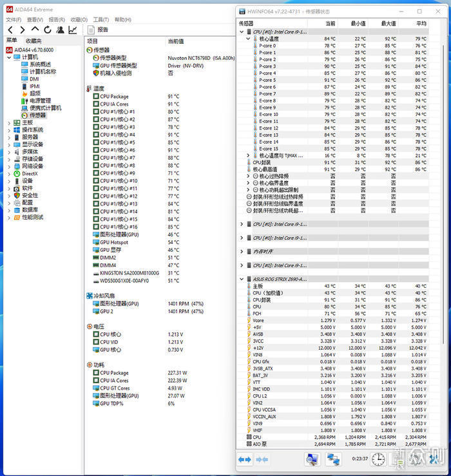Expand the 内存时序 group in HWiNFO
The width and height of the screenshot is (451, 476).
pyautogui.click(x=242, y=252)
